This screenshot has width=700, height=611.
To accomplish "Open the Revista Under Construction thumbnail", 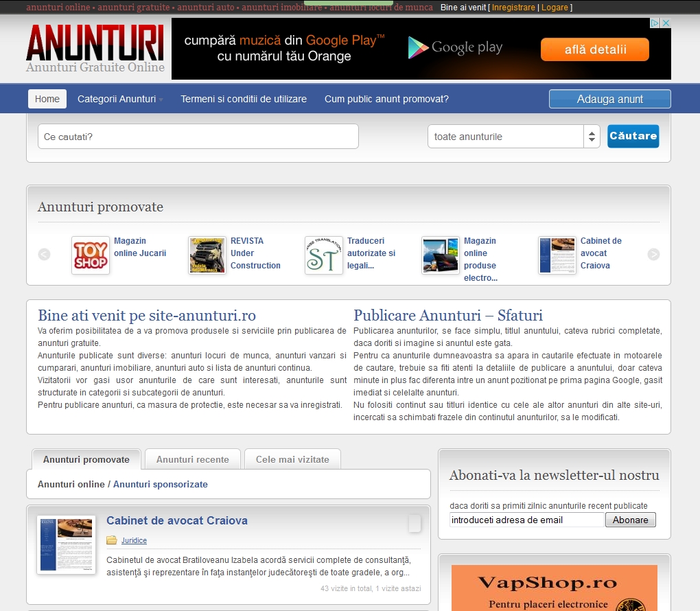I will click(x=207, y=255).
